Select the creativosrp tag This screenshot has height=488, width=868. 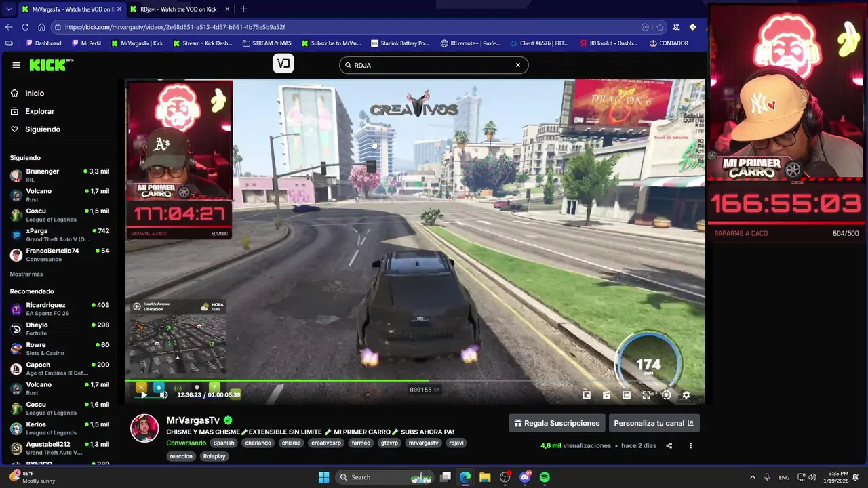click(x=326, y=443)
